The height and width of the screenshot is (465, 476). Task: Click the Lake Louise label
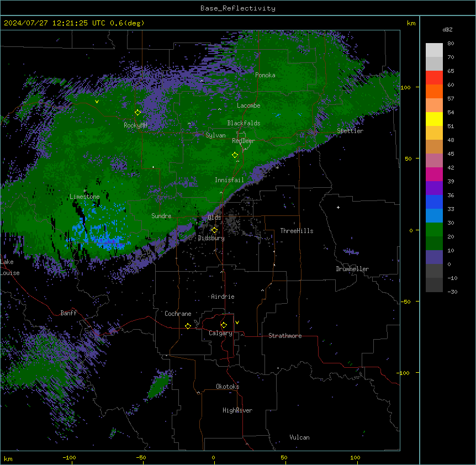tap(10, 267)
